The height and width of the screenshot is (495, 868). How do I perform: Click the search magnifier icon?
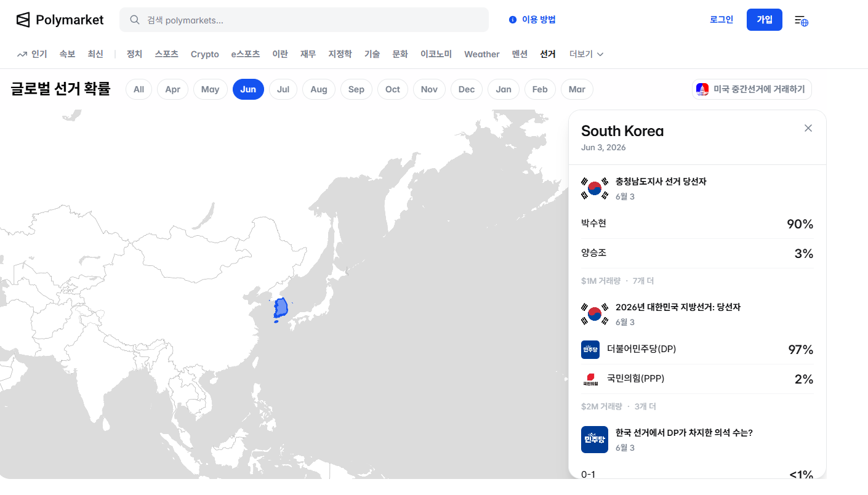click(135, 20)
